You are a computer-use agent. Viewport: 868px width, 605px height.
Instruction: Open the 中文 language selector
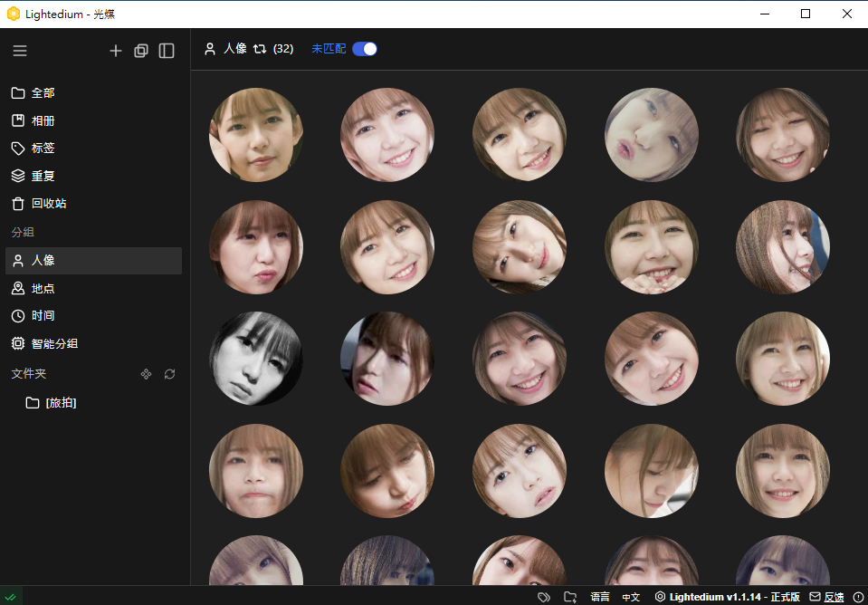[x=631, y=597]
